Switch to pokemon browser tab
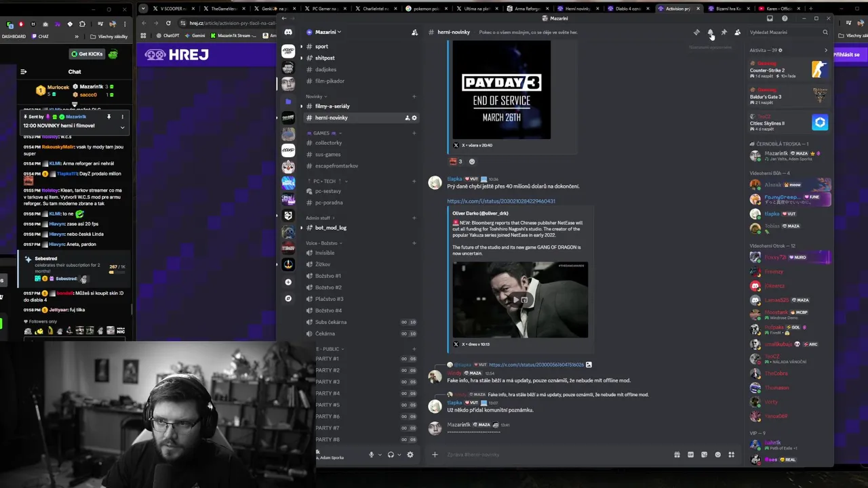The height and width of the screenshot is (488, 868). point(427,8)
